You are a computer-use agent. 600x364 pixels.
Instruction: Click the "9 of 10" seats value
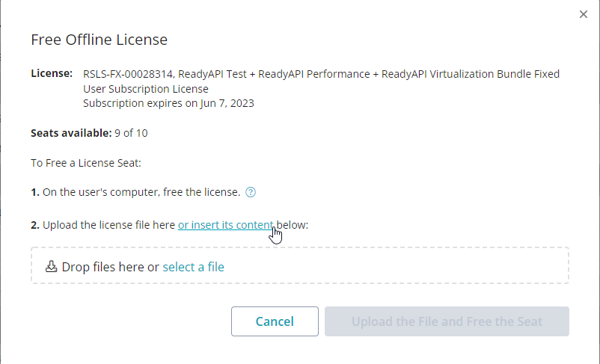pyautogui.click(x=131, y=133)
